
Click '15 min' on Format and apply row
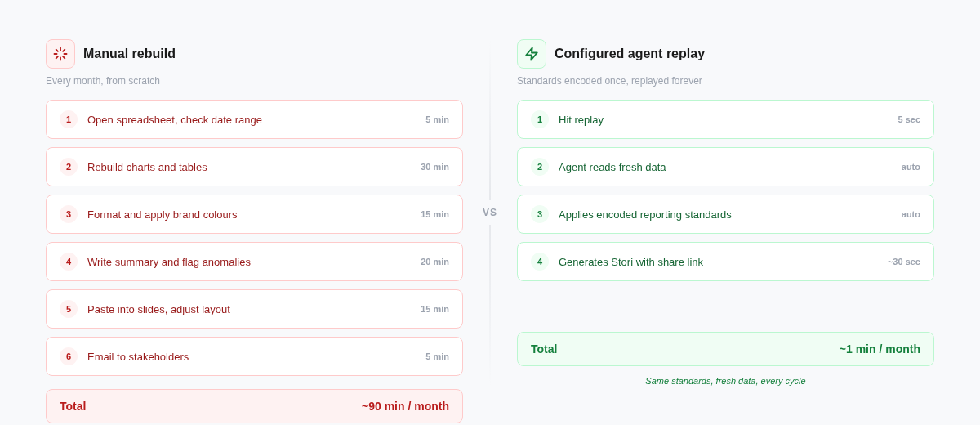[434, 214]
